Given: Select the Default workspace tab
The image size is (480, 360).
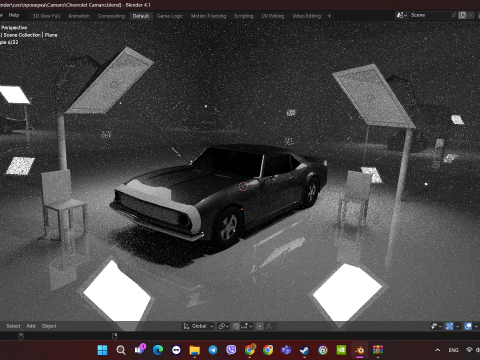Looking at the screenshot, I should pyautogui.click(x=141, y=16).
